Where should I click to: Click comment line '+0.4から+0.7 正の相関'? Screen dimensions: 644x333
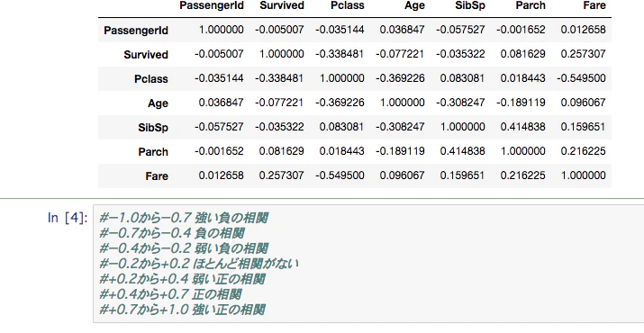click(x=170, y=294)
